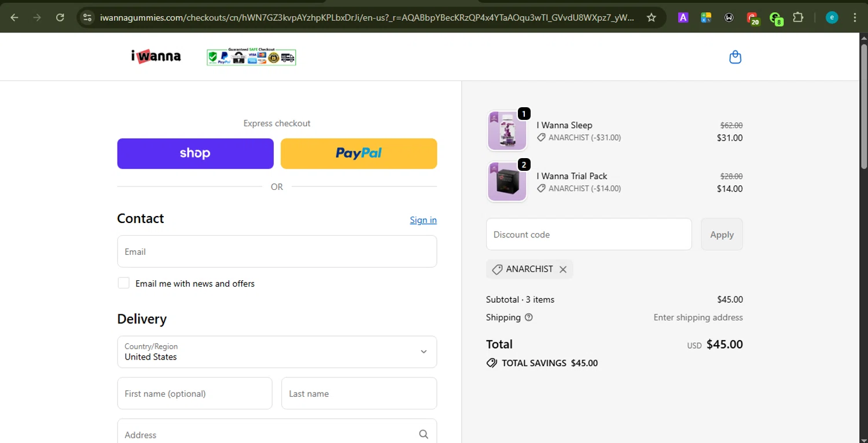Open the shopping bag cart icon
The image size is (868, 443).
pos(735,57)
